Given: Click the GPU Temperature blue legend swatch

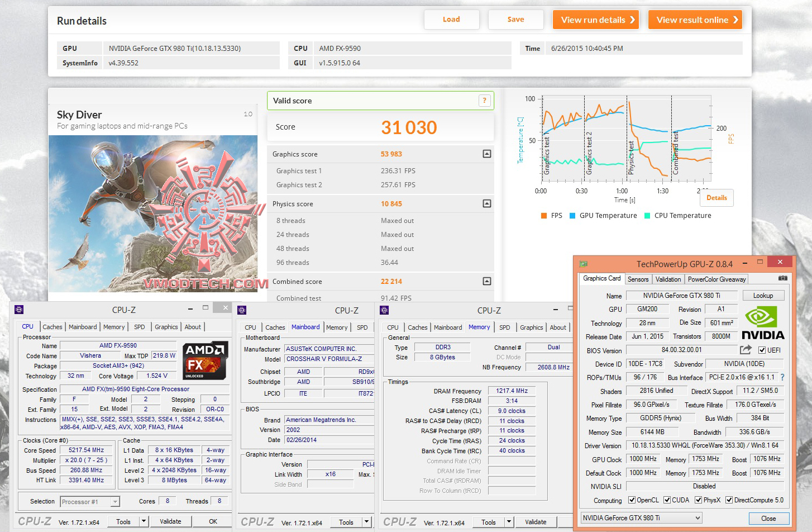Looking at the screenshot, I should click(572, 216).
